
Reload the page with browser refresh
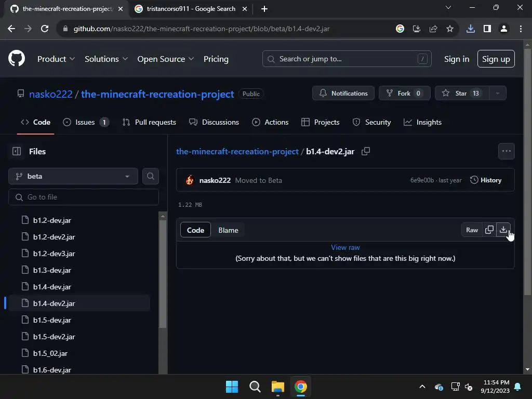click(45, 29)
